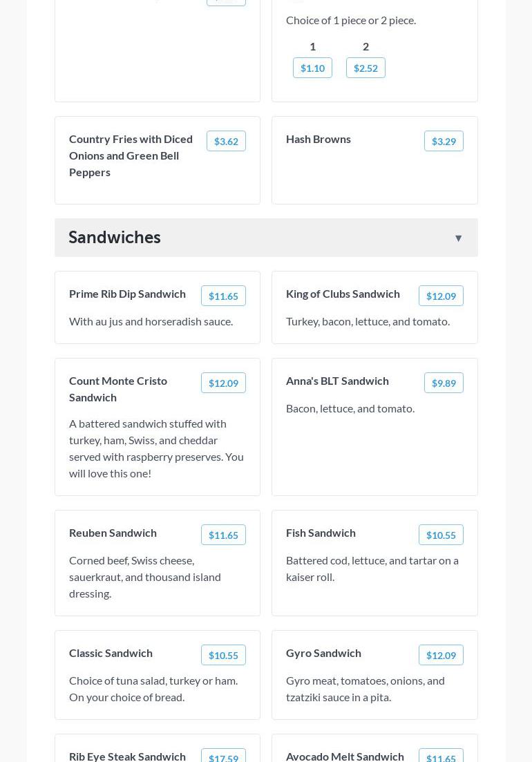Open the Gyro Sandwich item title
This screenshot has height=762, width=532.
[x=323, y=653]
